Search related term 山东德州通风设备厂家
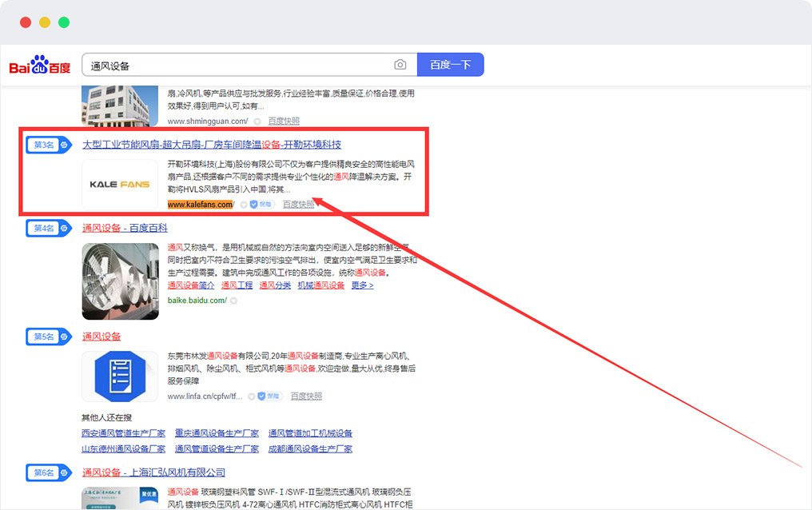 point(123,449)
